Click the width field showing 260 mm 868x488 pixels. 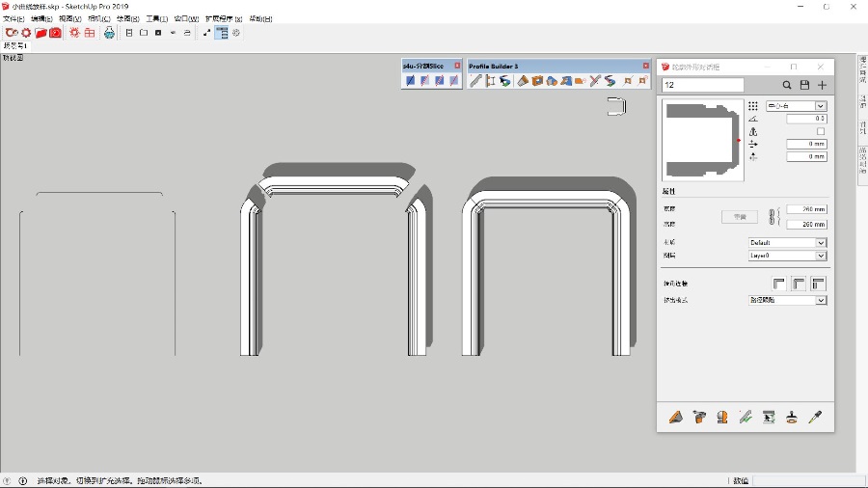pyautogui.click(x=806, y=209)
